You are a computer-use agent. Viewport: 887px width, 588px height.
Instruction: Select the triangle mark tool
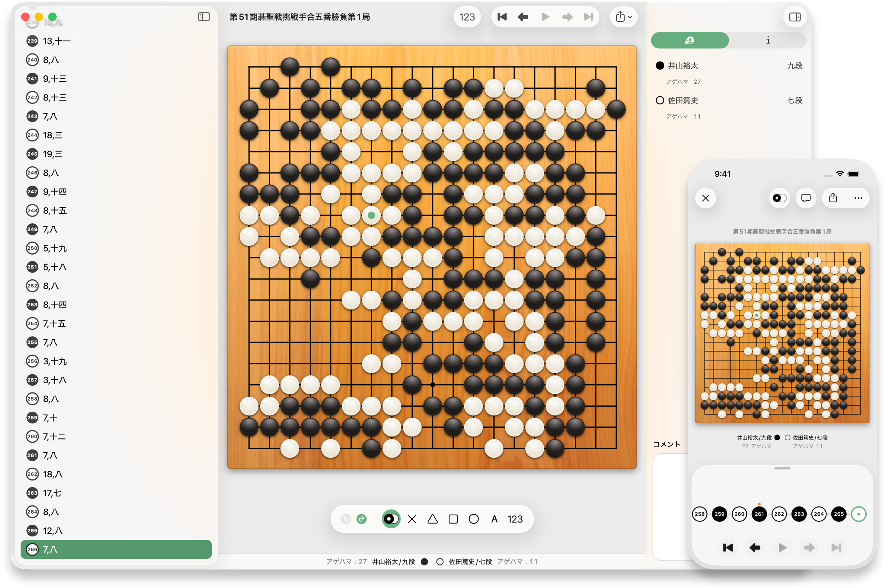pyautogui.click(x=433, y=519)
